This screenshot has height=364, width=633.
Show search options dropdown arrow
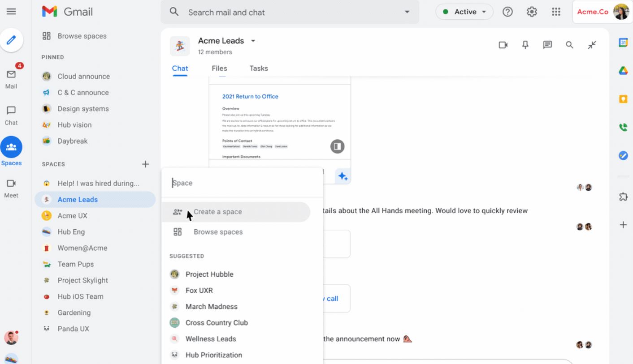[407, 12]
